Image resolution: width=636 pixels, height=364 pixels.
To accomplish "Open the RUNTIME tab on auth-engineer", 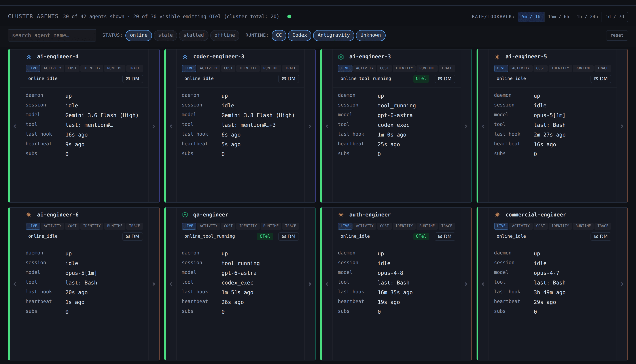I will pos(427,226).
